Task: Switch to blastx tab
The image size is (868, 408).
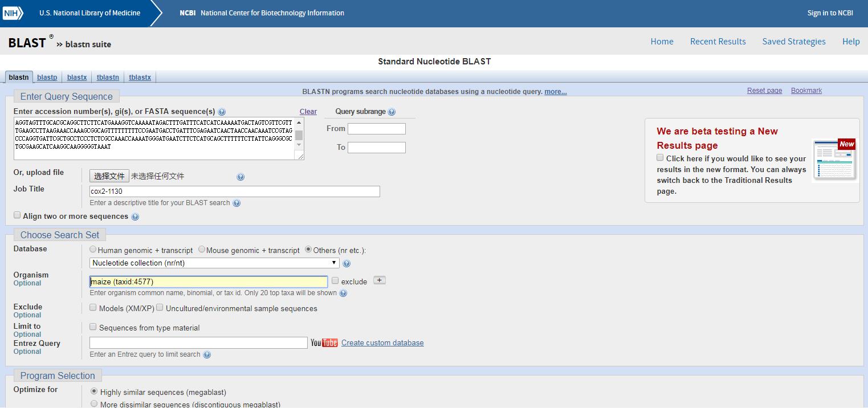Action: click(x=77, y=77)
